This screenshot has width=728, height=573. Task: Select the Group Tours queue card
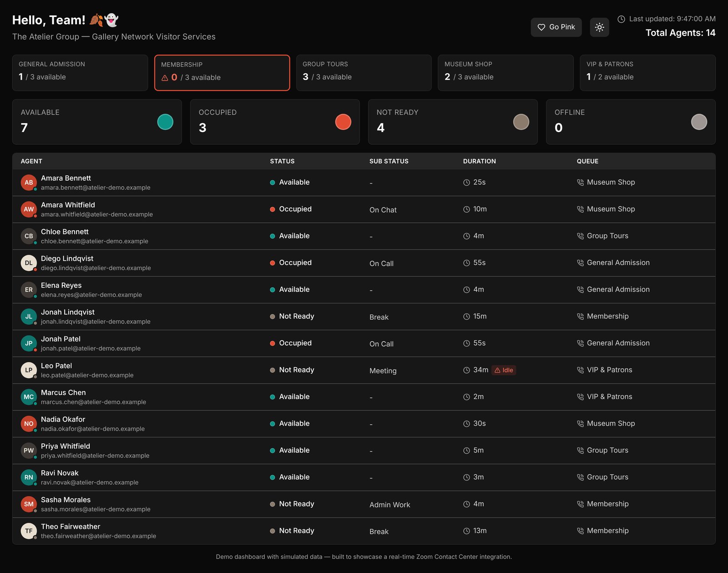(x=364, y=73)
